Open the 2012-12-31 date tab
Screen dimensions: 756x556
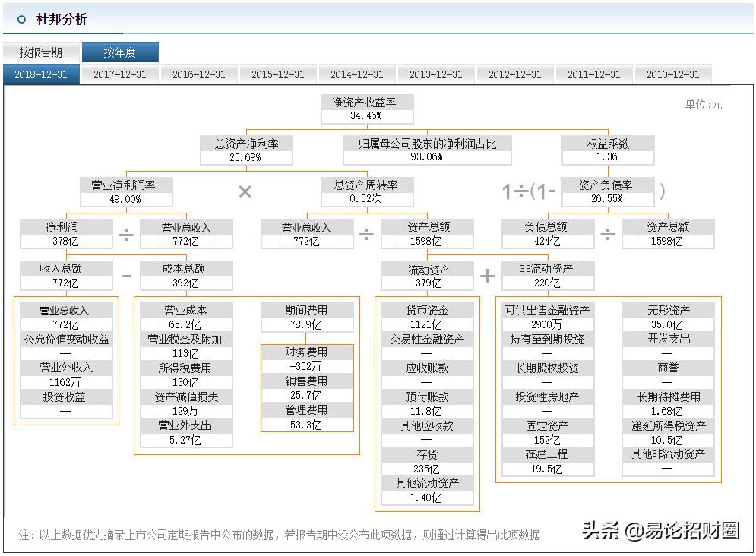pos(515,74)
